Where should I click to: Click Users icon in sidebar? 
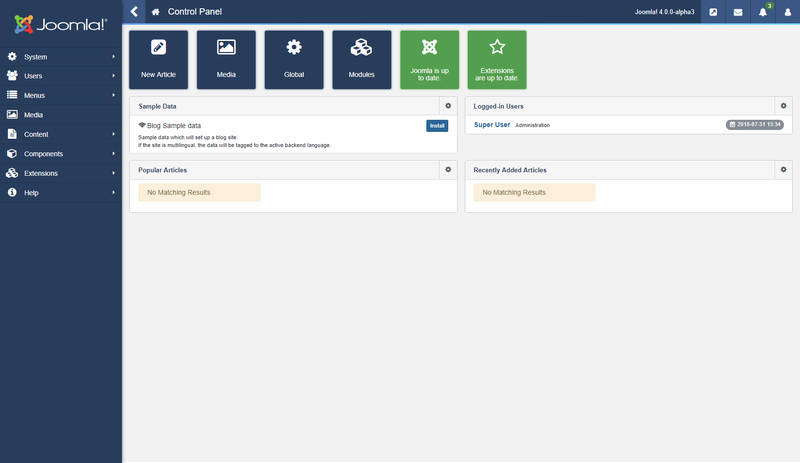pos(12,76)
